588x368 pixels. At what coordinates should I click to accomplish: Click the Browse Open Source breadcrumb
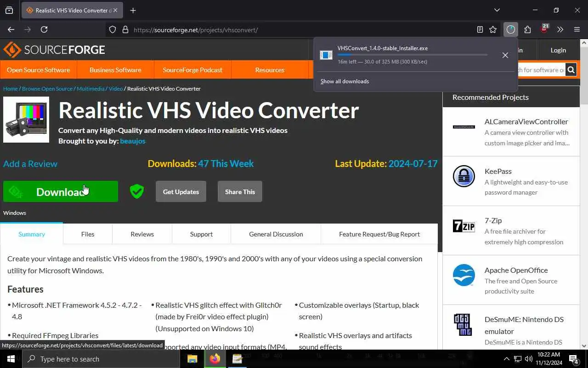click(x=47, y=88)
